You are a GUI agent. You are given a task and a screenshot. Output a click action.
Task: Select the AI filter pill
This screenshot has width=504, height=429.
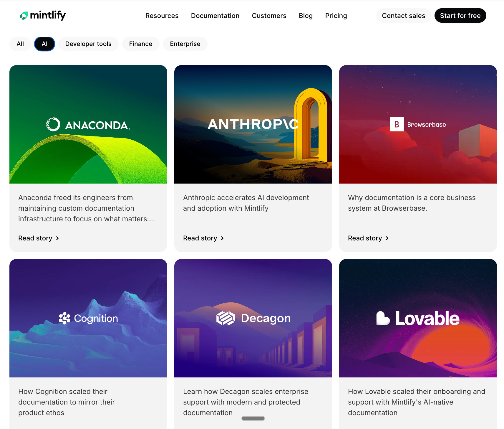[44, 44]
